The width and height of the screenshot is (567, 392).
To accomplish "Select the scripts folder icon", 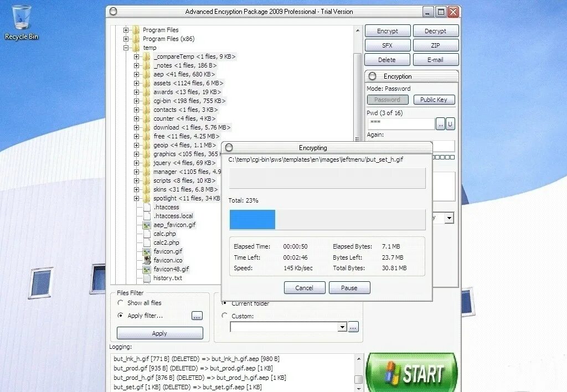I will (147, 180).
